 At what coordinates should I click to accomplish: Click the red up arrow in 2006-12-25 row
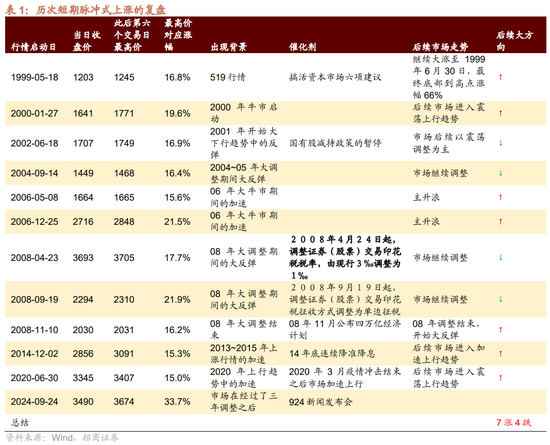[501, 221]
